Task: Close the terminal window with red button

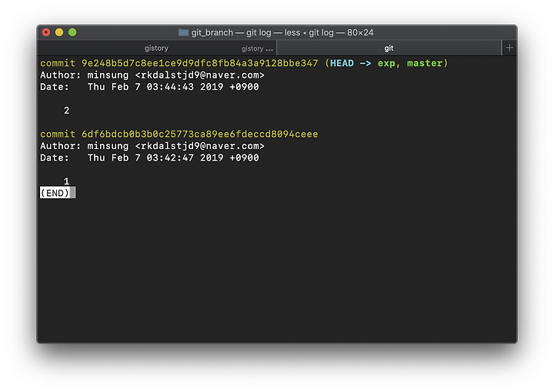Action: point(46,32)
